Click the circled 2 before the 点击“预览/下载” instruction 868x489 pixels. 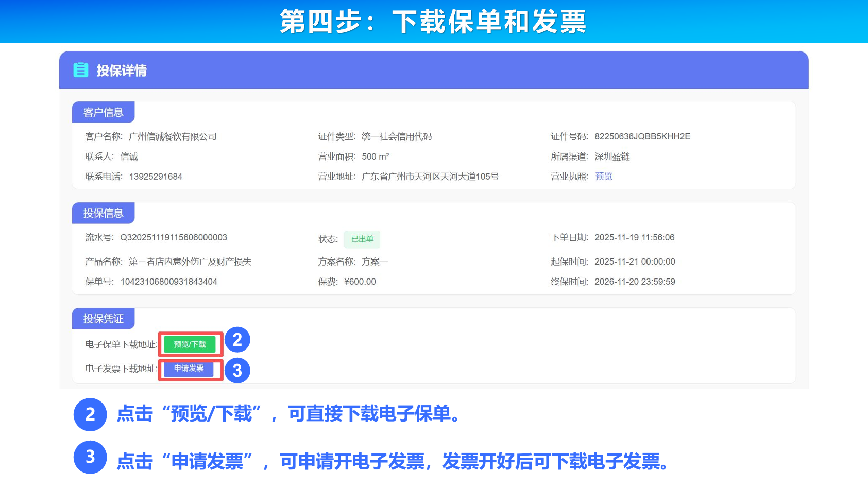click(x=90, y=414)
